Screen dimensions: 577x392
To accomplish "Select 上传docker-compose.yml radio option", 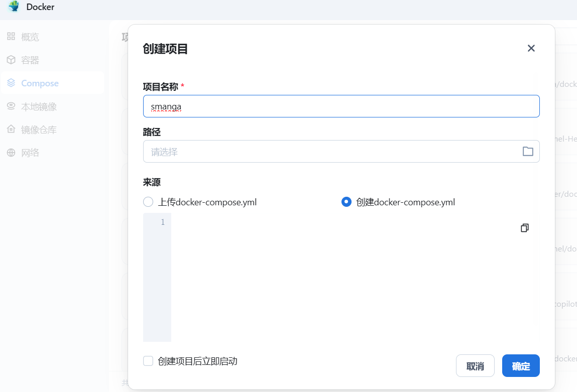I will pyautogui.click(x=148, y=202).
